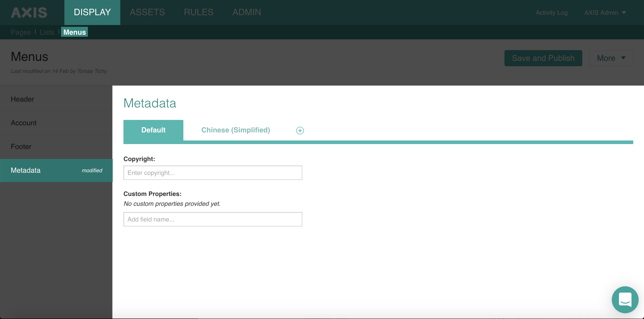Click the 'modified' status label
The image size is (644, 319).
pyautogui.click(x=92, y=170)
